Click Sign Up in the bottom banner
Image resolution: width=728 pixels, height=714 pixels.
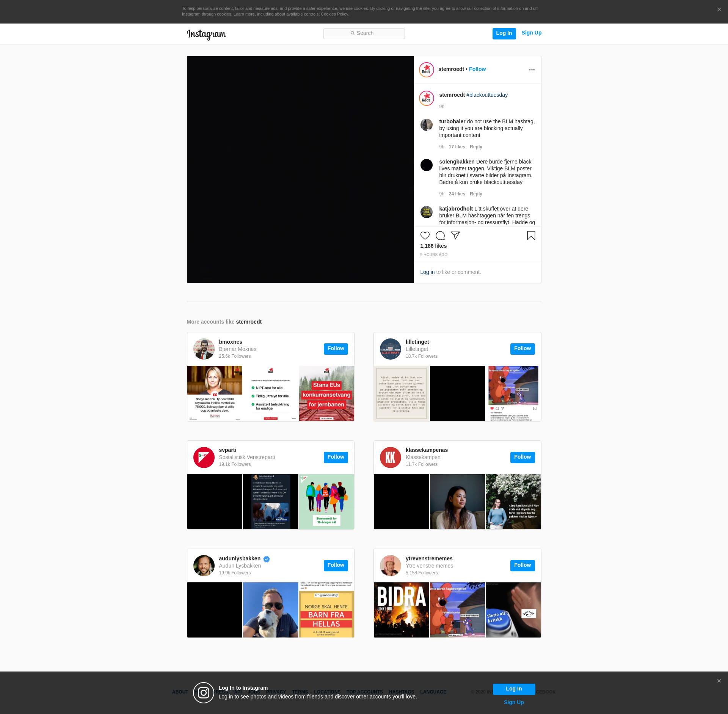pyautogui.click(x=514, y=703)
